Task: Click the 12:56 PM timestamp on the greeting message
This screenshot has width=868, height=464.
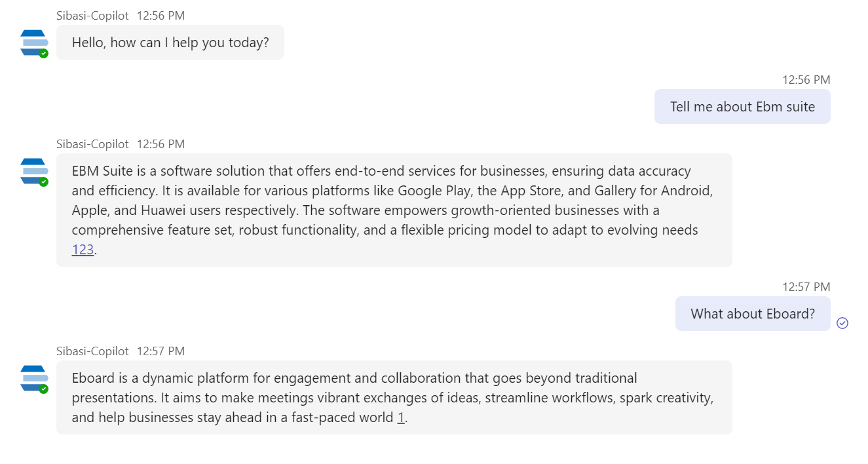Action: (x=160, y=16)
